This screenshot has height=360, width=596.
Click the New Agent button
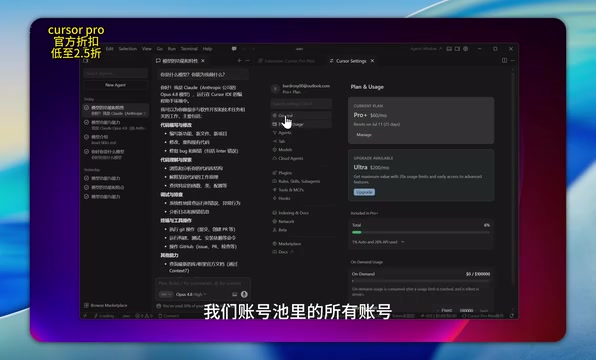pyautogui.click(x=116, y=85)
